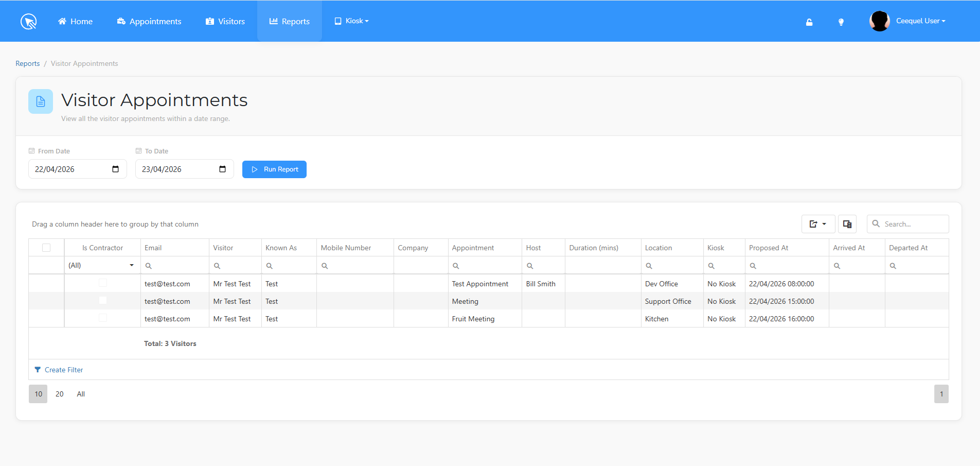Viewport: 980px width, 466px height.
Task: Click Location filter search icon
Action: point(649,266)
